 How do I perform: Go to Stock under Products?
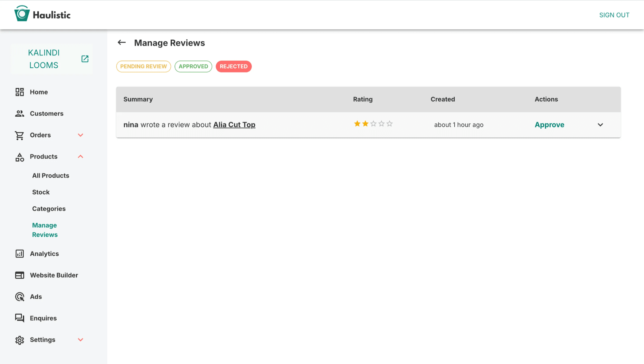[x=41, y=192]
